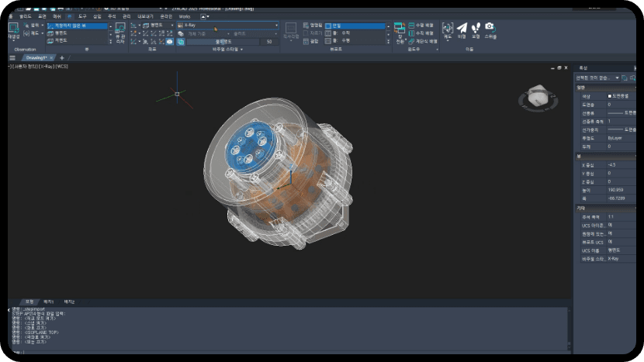Click the Tile Horizontally window icon
The height and width of the screenshot is (362, 644).
(411, 25)
